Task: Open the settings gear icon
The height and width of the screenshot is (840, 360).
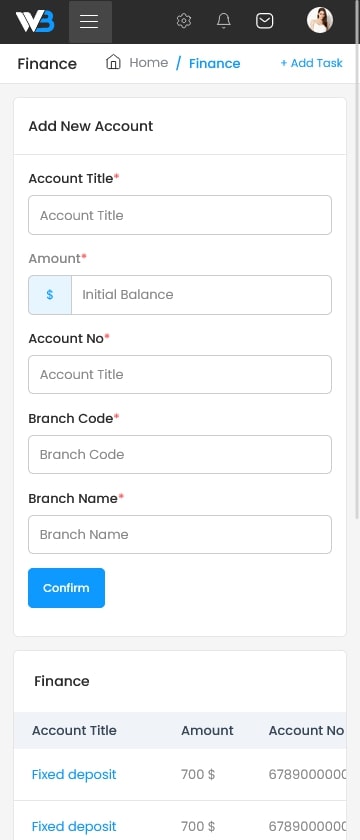Action: (184, 21)
